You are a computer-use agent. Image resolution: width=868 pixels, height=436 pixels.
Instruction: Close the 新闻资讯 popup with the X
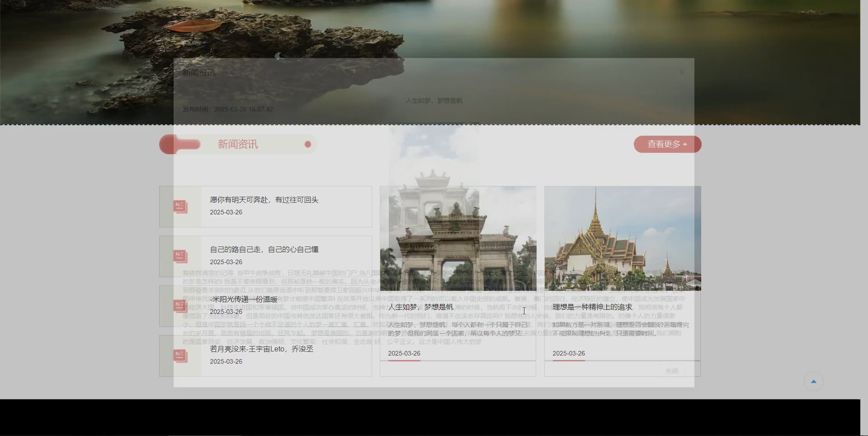click(x=682, y=72)
